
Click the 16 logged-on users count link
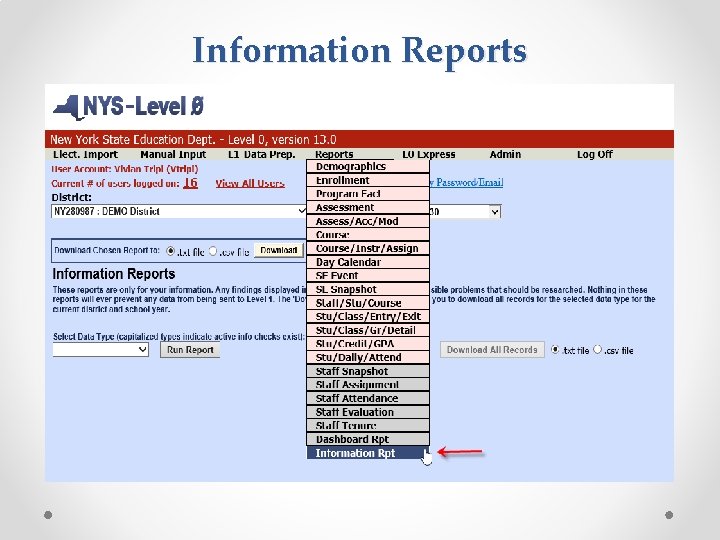point(190,183)
